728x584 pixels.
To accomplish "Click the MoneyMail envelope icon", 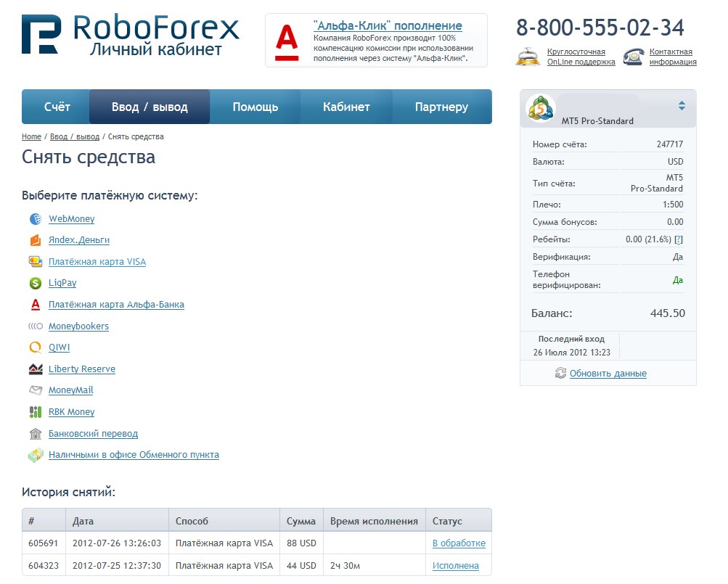I will coord(36,390).
